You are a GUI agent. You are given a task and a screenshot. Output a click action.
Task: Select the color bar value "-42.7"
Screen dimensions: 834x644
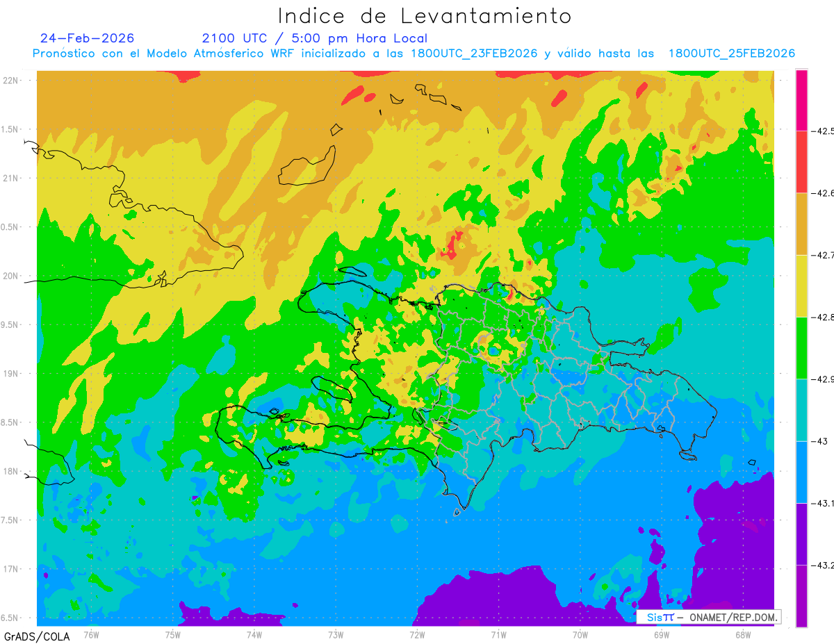(822, 255)
